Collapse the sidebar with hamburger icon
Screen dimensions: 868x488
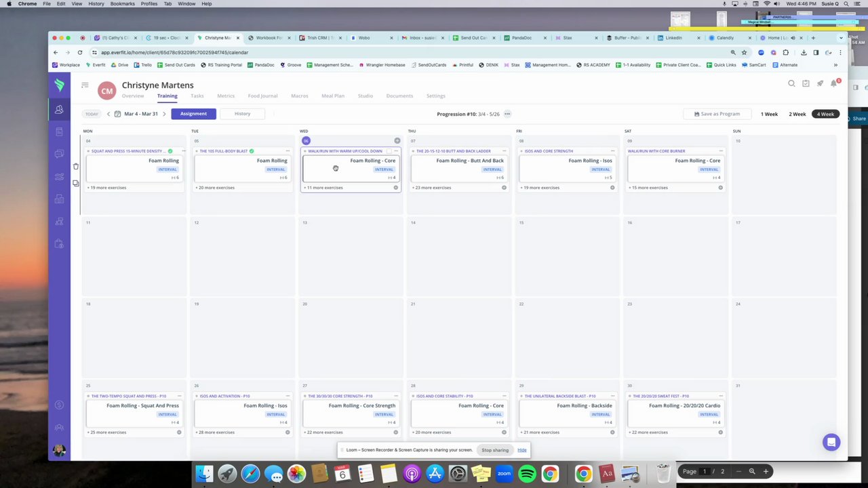tap(85, 85)
